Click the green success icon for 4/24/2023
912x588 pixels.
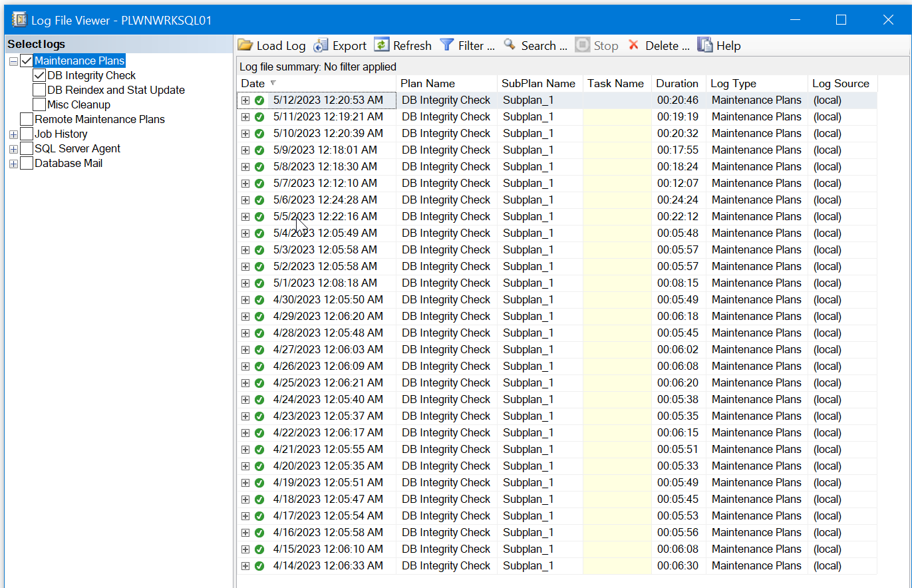click(259, 400)
